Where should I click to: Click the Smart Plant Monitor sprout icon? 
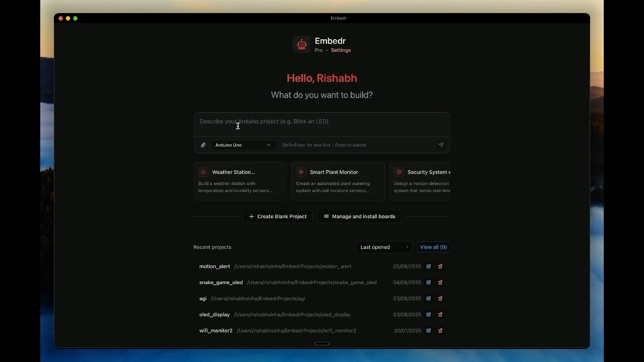301,172
